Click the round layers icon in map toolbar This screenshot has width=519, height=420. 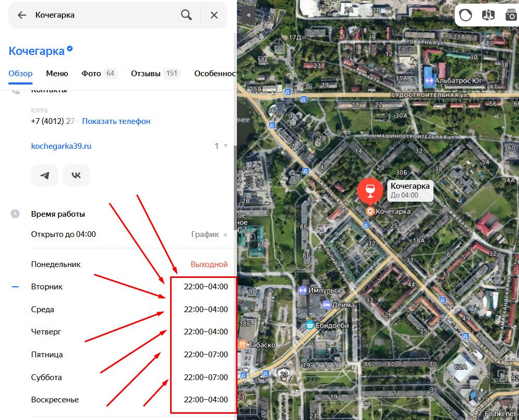pyautogui.click(x=466, y=15)
